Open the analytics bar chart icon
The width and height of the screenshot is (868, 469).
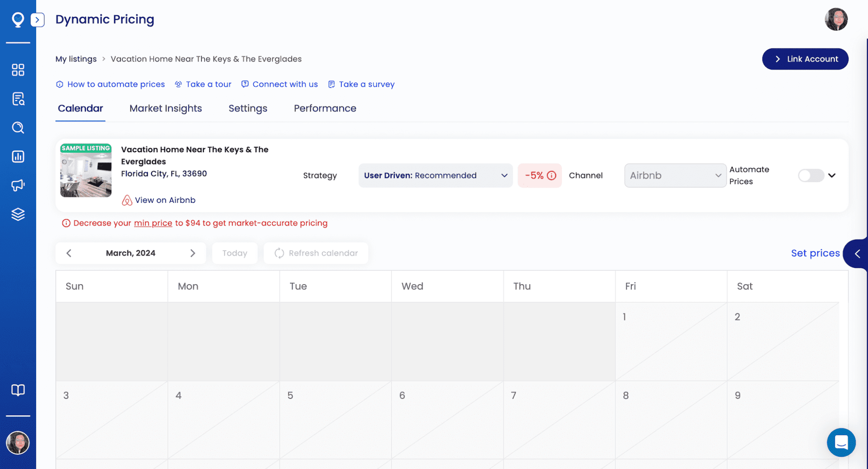coord(18,156)
